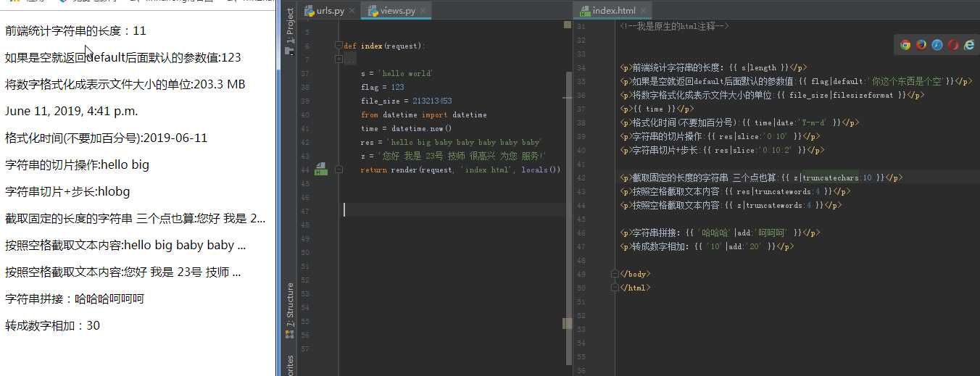Close the urls.py tab
The height and width of the screenshot is (376, 980).
click(352, 11)
